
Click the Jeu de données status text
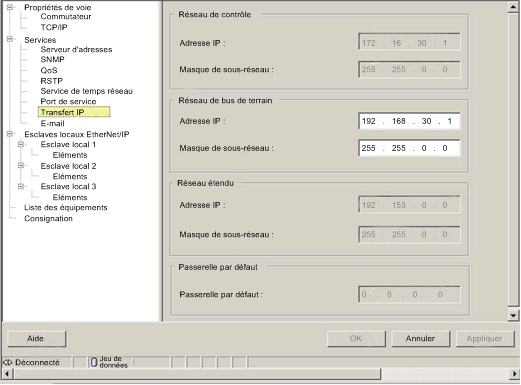(114, 362)
